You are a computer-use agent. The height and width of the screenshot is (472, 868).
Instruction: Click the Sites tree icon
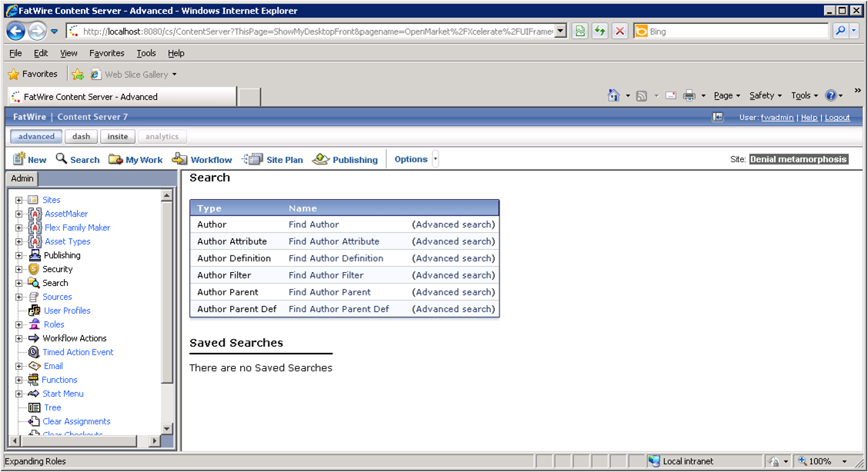point(33,200)
